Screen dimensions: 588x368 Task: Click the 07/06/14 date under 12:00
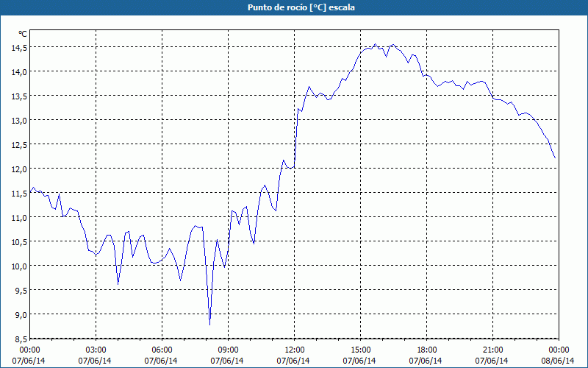[x=293, y=361]
